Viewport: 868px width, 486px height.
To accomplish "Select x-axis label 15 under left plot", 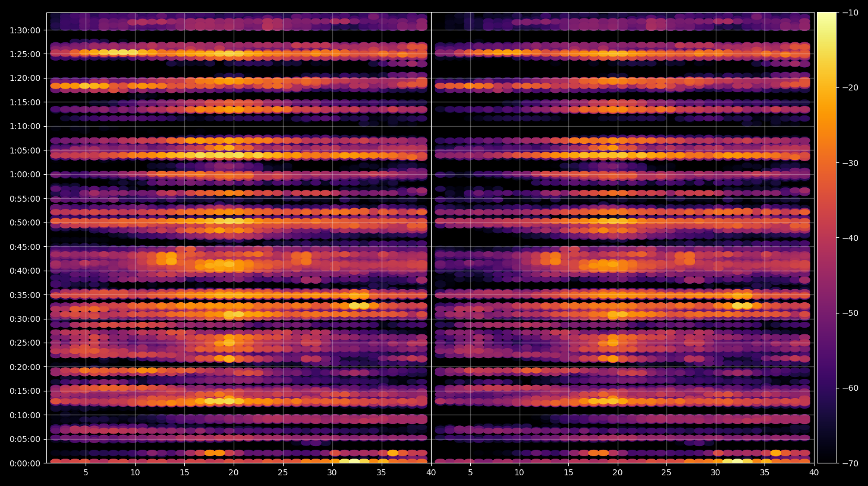I will (184, 473).
